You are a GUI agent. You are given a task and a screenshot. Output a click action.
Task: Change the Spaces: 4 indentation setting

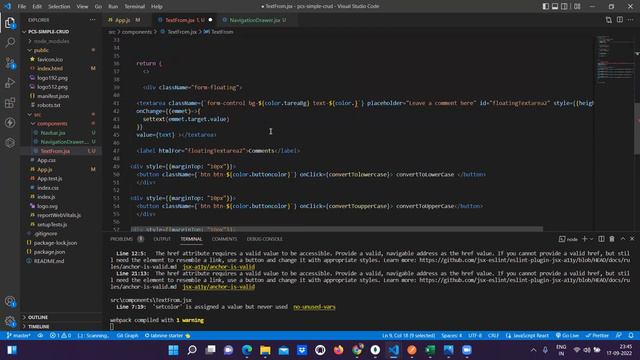coord(451,336)
